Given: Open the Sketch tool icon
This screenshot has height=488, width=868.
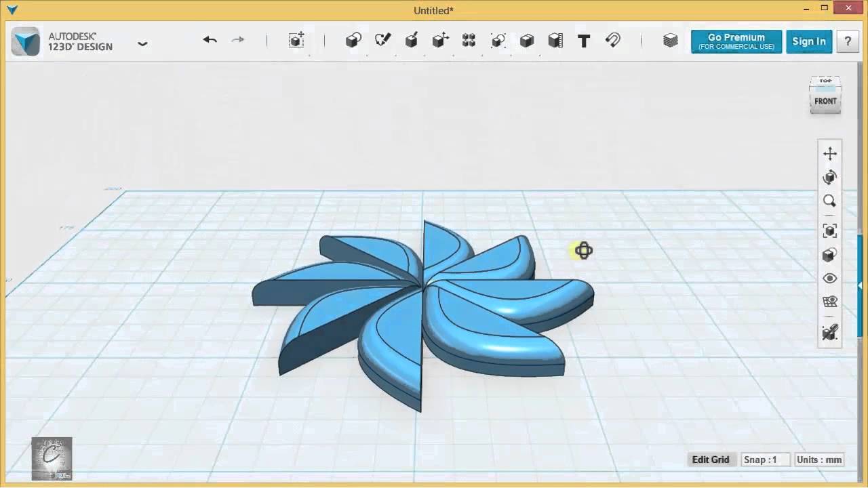Looking at the screenshot, I should point(382,41).
